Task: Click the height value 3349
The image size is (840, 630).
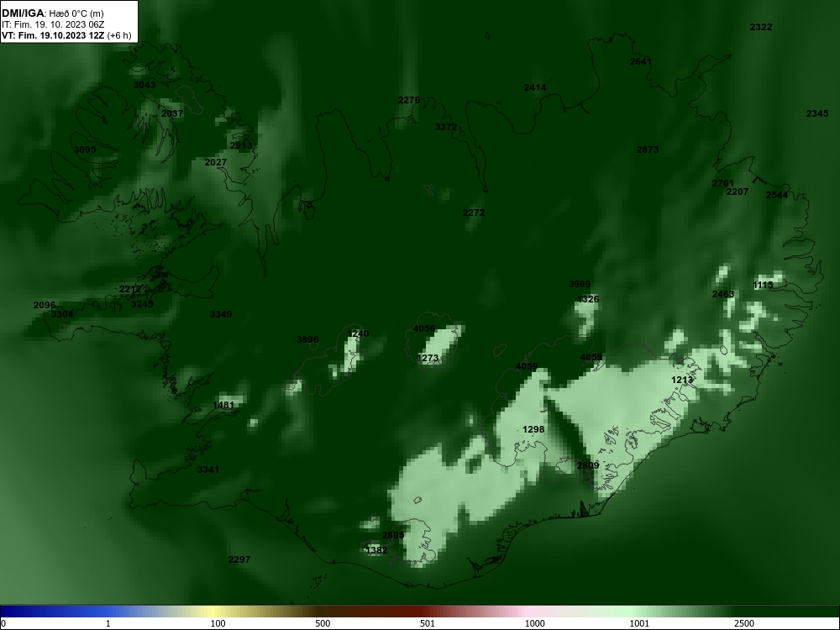Action: (221, 314)
